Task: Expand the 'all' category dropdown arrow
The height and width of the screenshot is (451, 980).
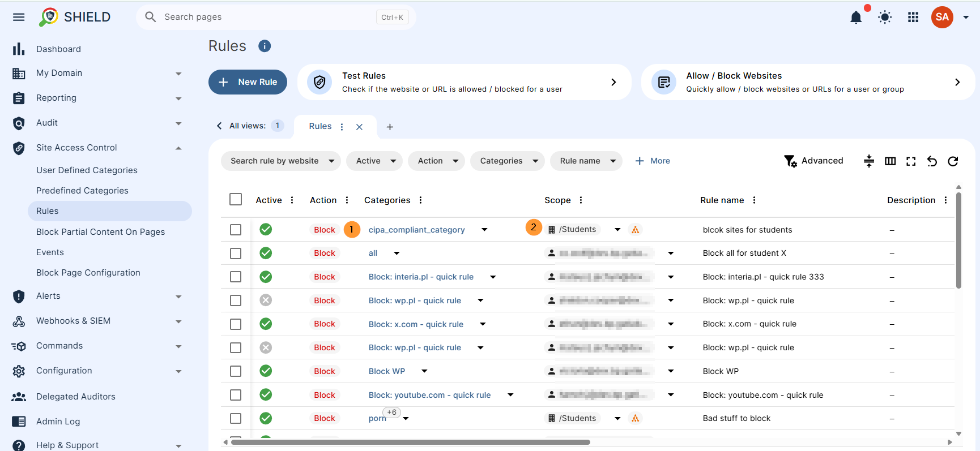Action: (x=397, y=254)
